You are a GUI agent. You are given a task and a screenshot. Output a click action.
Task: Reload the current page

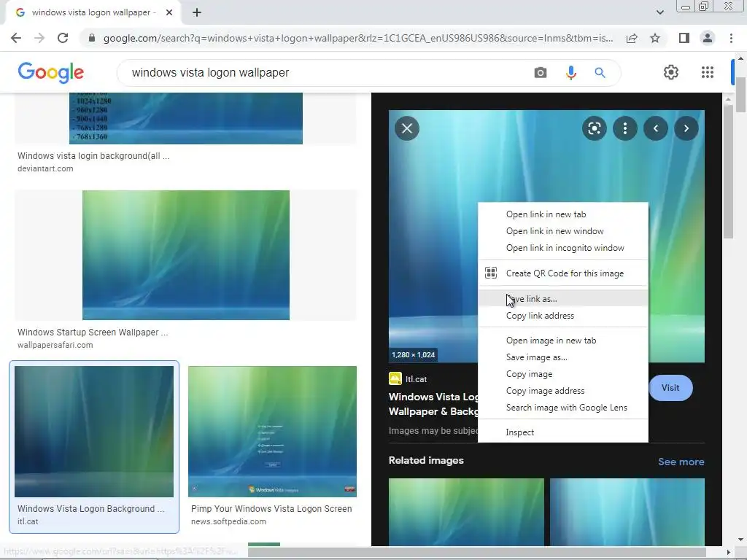click(63, 38)
